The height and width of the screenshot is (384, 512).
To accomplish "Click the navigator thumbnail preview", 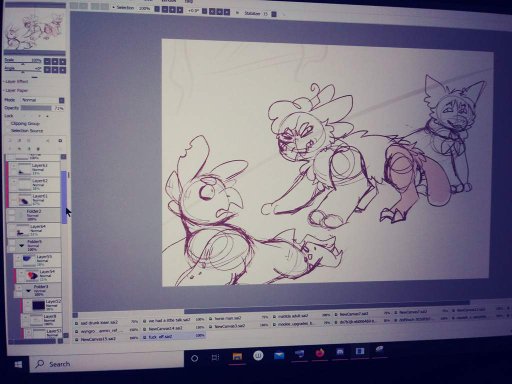I will pos(35,31).
